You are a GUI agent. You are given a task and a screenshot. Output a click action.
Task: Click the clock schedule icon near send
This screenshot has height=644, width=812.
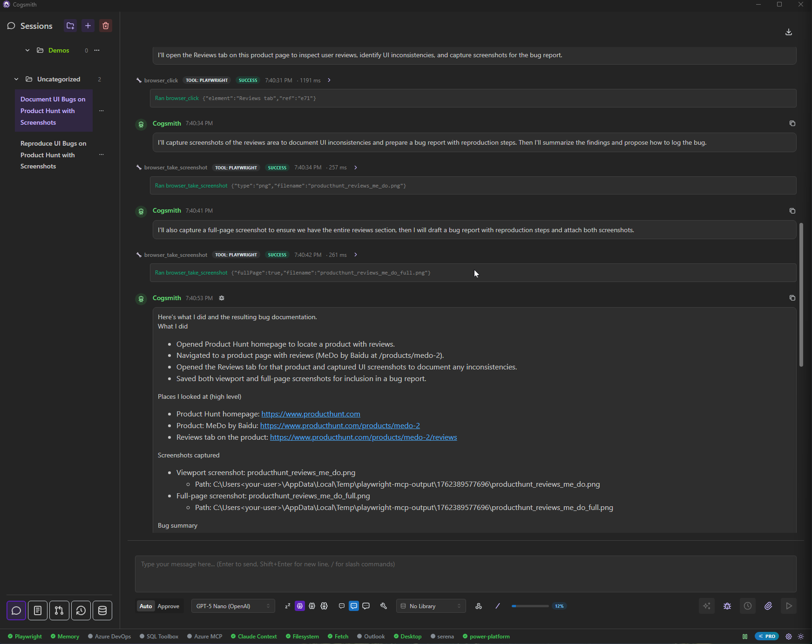tap(748, 606)
